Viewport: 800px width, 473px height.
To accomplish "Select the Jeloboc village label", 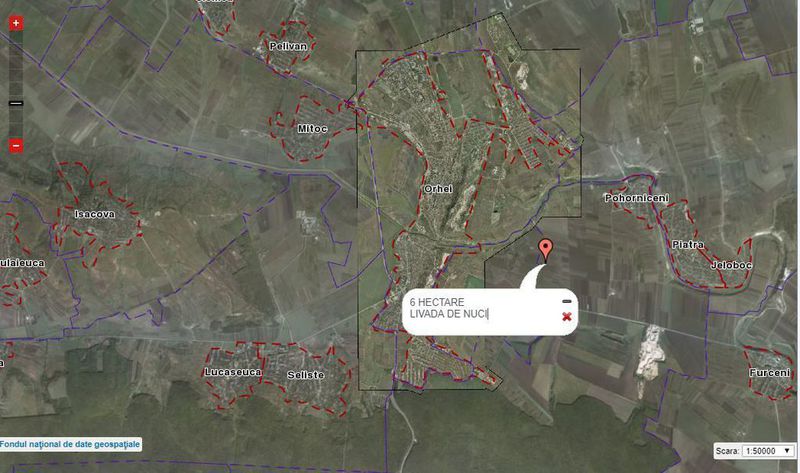I will click(731, 265).
